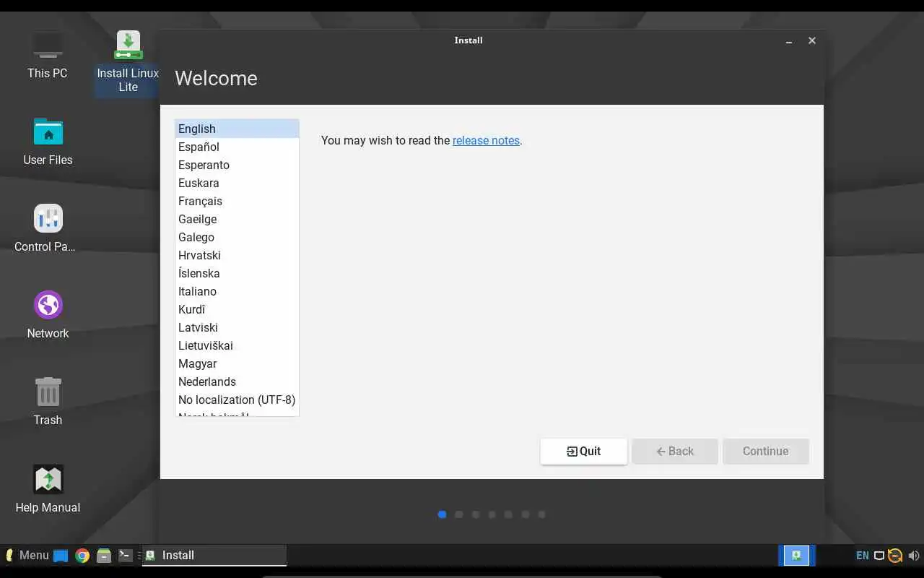924x578 pixels.
Task: Open the This PC desktop icon
Action: (x=48, y=55)
